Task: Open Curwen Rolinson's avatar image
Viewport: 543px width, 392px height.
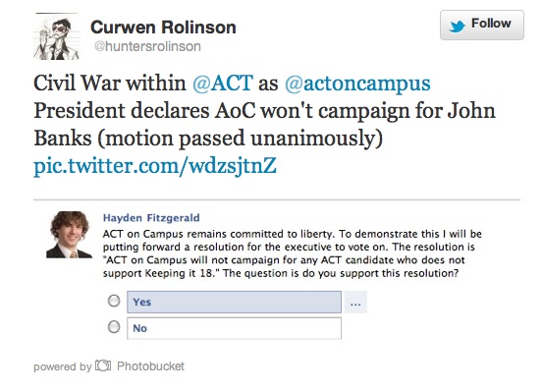Action: click(x=56, y=36)
